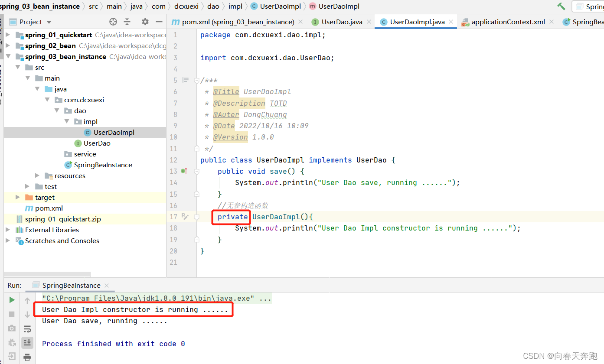This screenshot has height=364, width=604.
Task: Close the pom.xml editor tab
Action: click(300, 22)
